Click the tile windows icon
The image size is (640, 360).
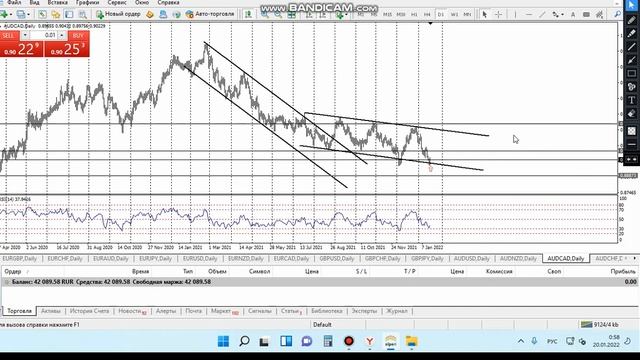coord(291,14)
